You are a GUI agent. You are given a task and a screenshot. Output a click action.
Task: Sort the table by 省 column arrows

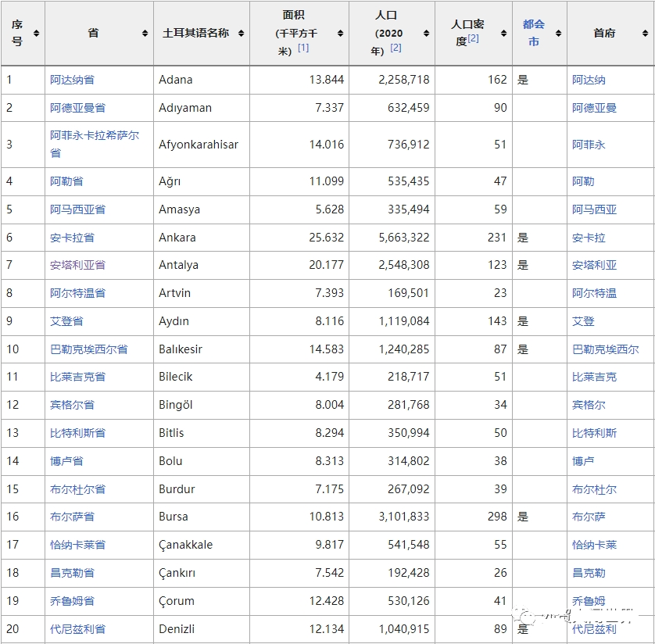pyautogui.click(x=145, y=34)
